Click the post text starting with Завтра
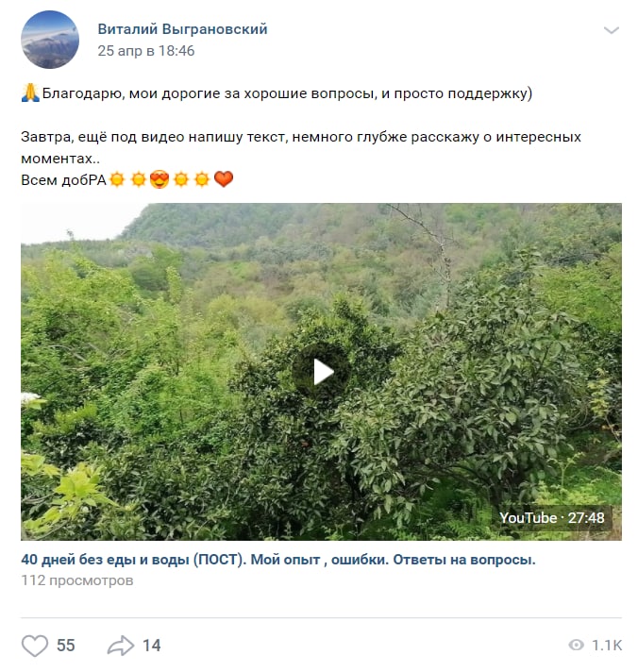Screen dimensions: 638x672 (x=301, y=147)
